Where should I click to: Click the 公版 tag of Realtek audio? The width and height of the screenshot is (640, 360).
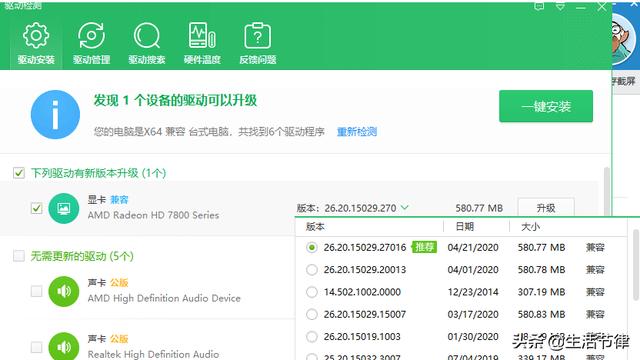click(119, 339)
